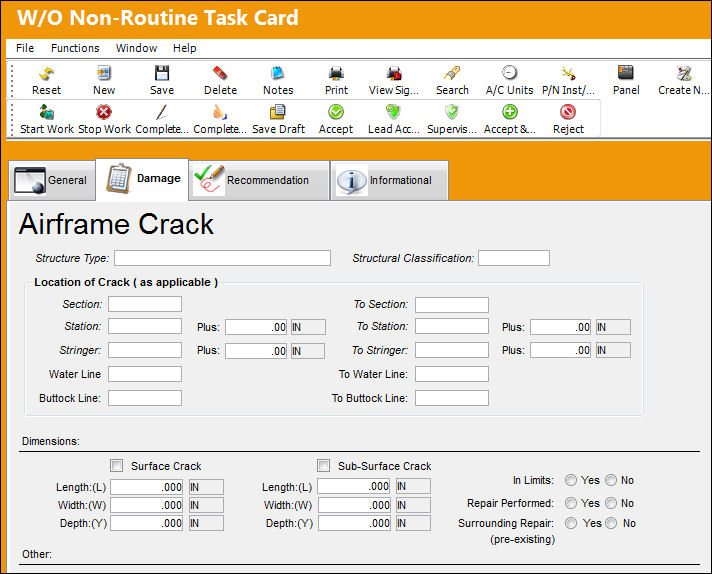
Task: Click the To Stringer field
Action: (452, 350)
